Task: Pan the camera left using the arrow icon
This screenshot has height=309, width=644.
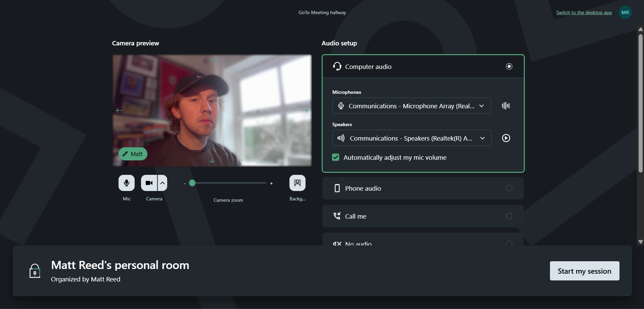Action: [x=119, y=110]
